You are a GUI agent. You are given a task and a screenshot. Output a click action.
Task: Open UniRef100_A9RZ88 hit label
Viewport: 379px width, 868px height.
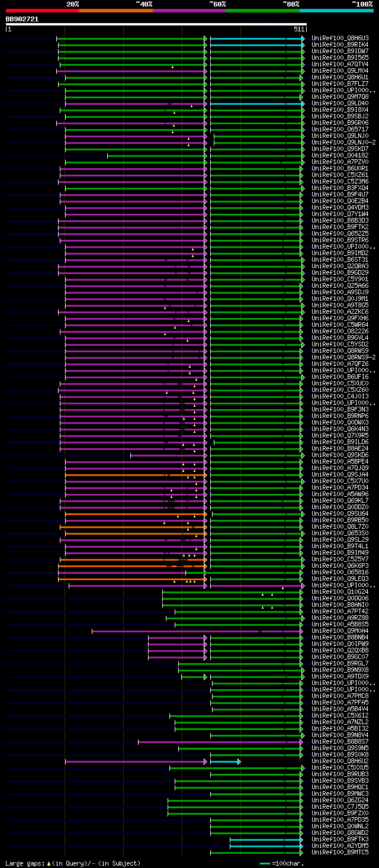(x=340, y=618)
